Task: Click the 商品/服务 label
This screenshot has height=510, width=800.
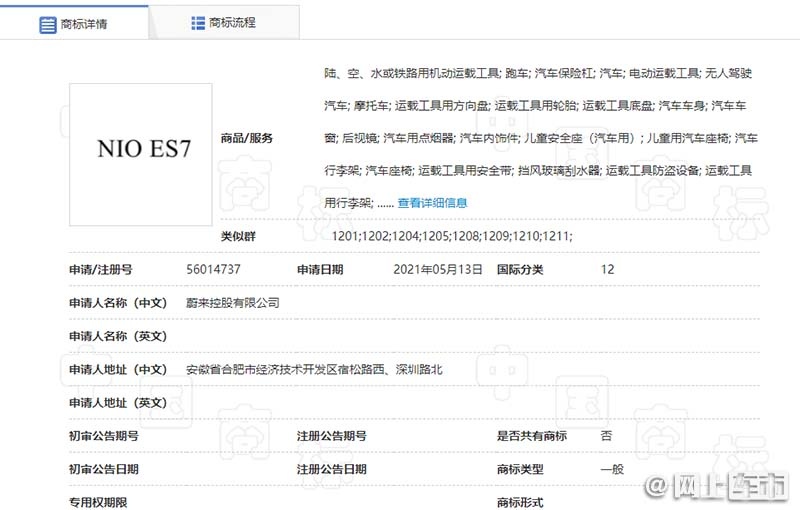Action: tap(247, 138)
